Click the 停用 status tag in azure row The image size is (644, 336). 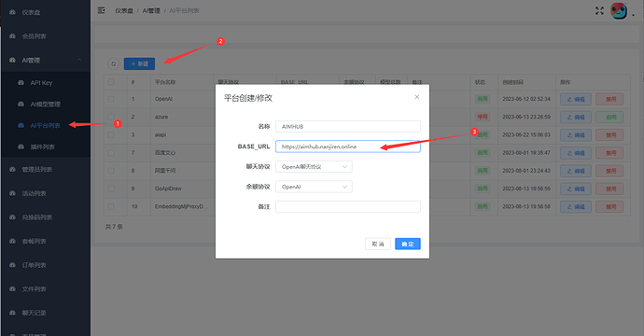[483, 117]
